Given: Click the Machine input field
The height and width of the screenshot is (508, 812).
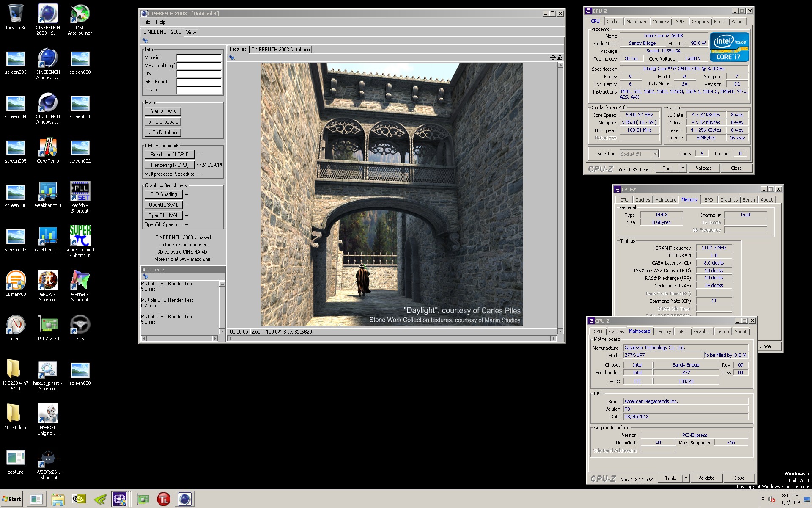Looking at the screenshot, I should pos(199,58).
